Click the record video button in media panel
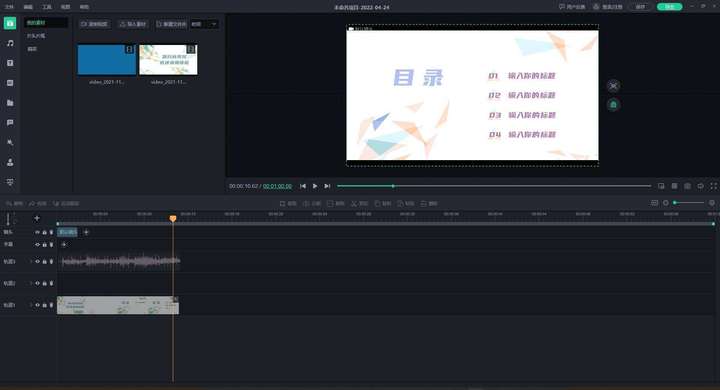 point(94,24)
